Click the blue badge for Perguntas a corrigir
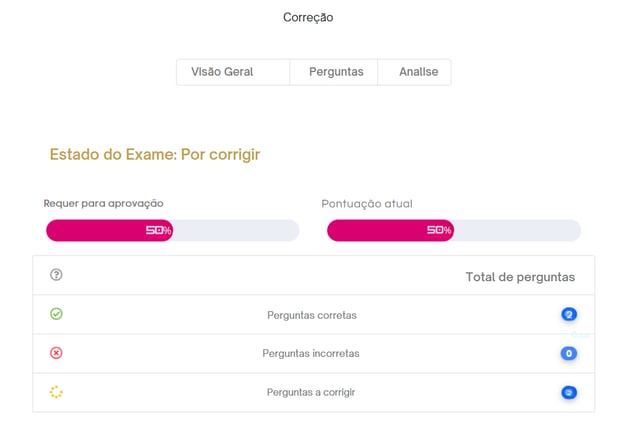The image size is (630, 432). click(x=569, y=392)
